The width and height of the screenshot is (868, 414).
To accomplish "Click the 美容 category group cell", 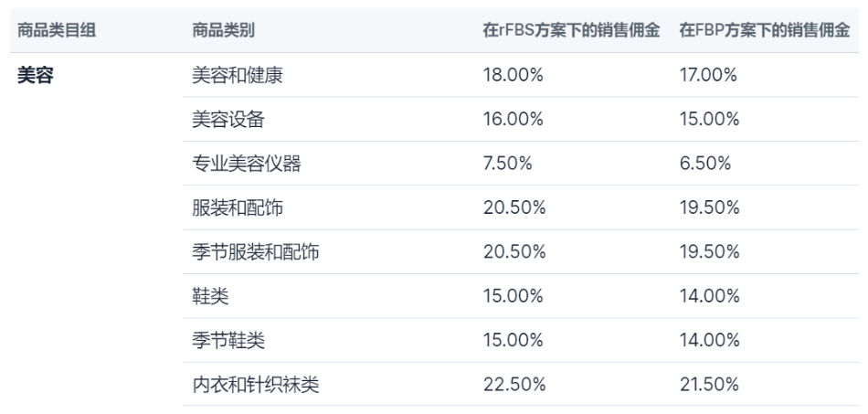I will [x=37, y=75].
